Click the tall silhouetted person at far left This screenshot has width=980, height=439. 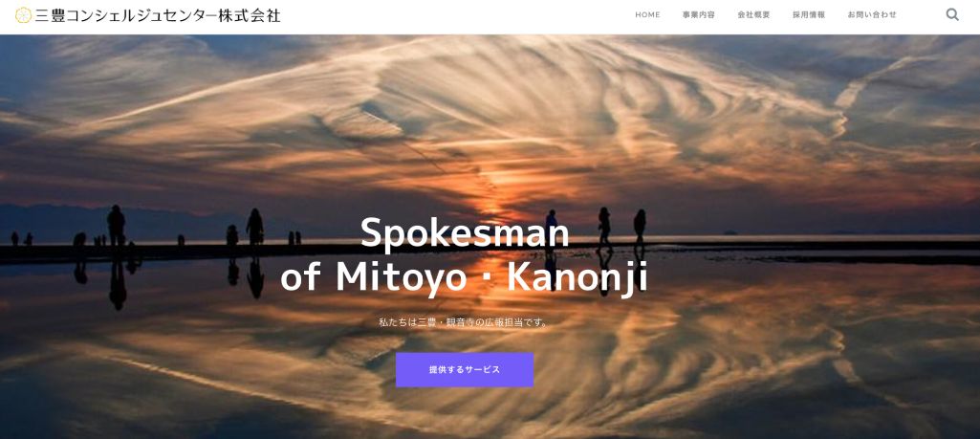[x=117, y=226]
